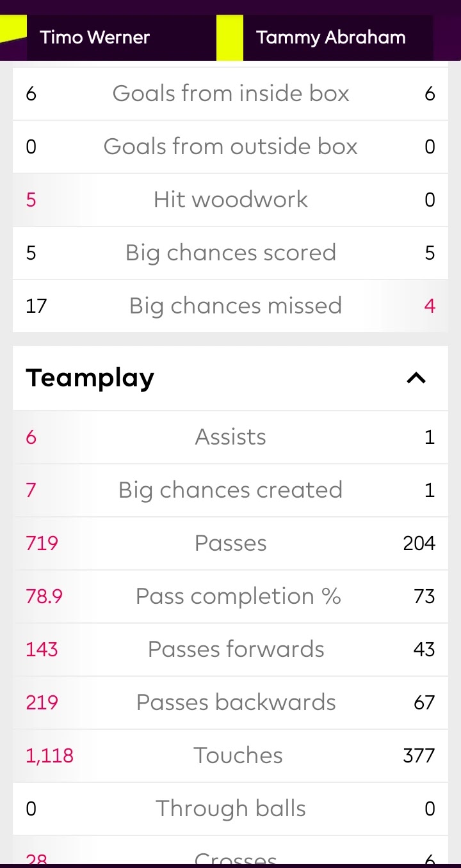The height and width of the screenshot is (868, 461).
Task: Tap the Touches stat label
Action: [238, 755]
